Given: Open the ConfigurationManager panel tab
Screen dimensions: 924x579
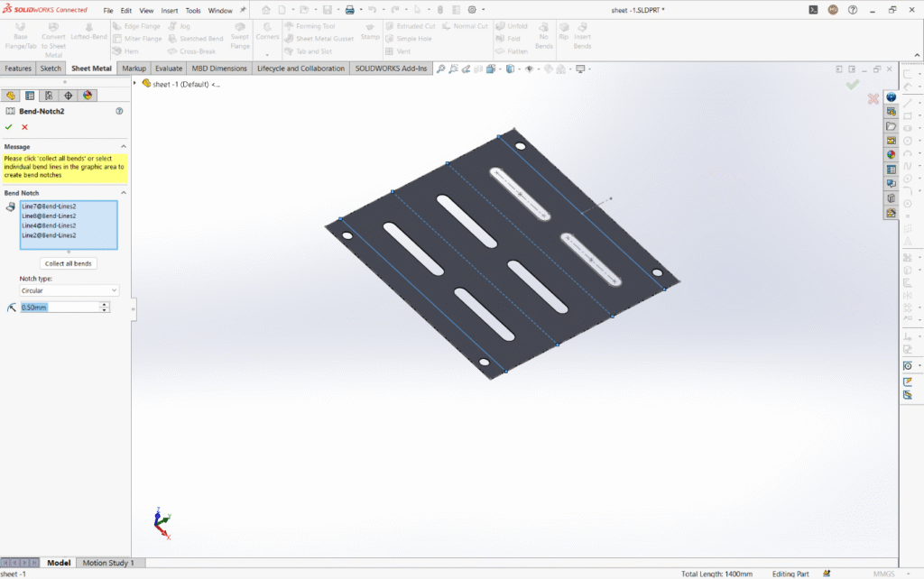Looking at the screenshot, I should (49, 96).
